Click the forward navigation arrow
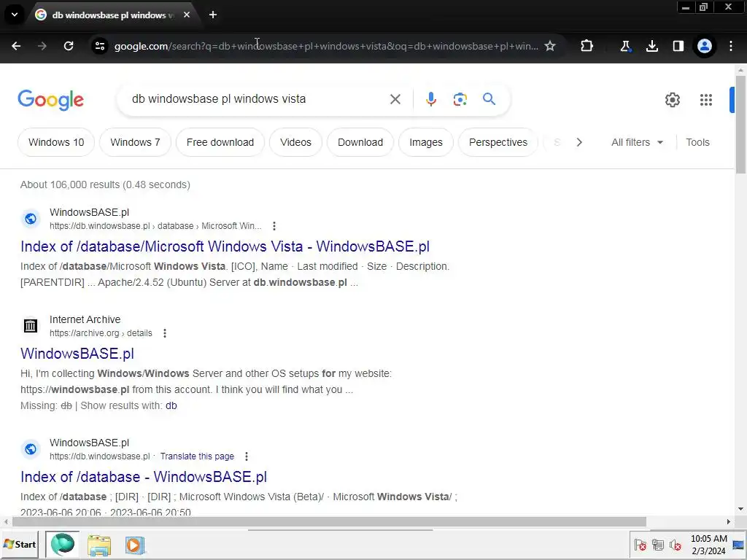Screen dimensions: 747x560 pyautogui.click(x=42, y=46)
